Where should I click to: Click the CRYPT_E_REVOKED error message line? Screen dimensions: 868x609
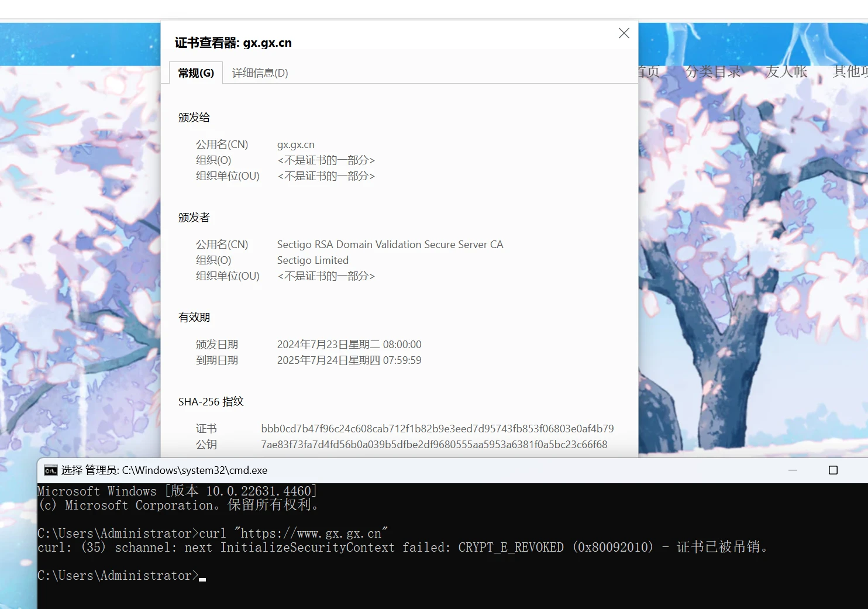pyautogui.click(x=402, y=548)
